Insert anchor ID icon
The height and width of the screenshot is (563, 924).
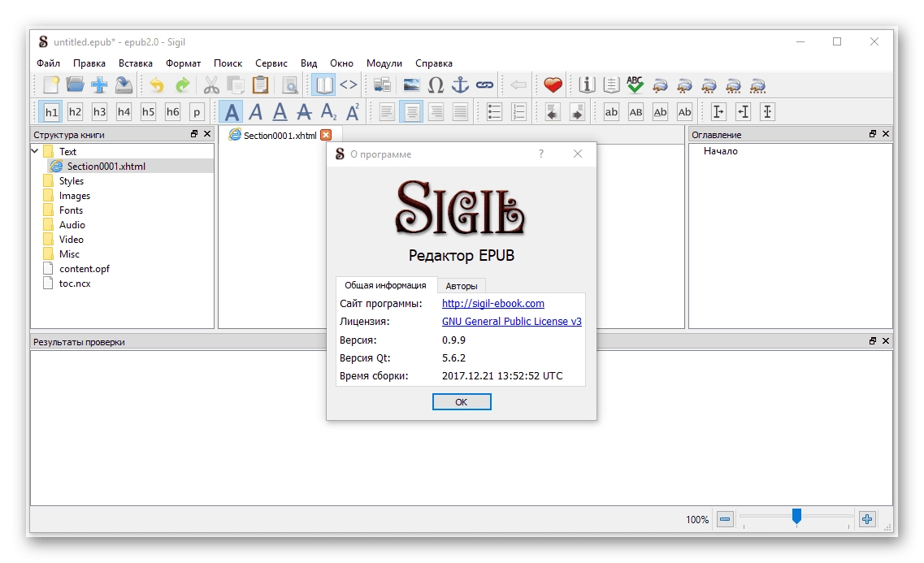pos(460,85)
